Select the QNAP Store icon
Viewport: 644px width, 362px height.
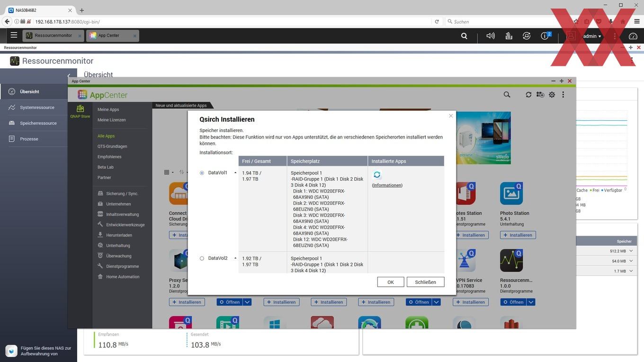click(x=80, y=111)
